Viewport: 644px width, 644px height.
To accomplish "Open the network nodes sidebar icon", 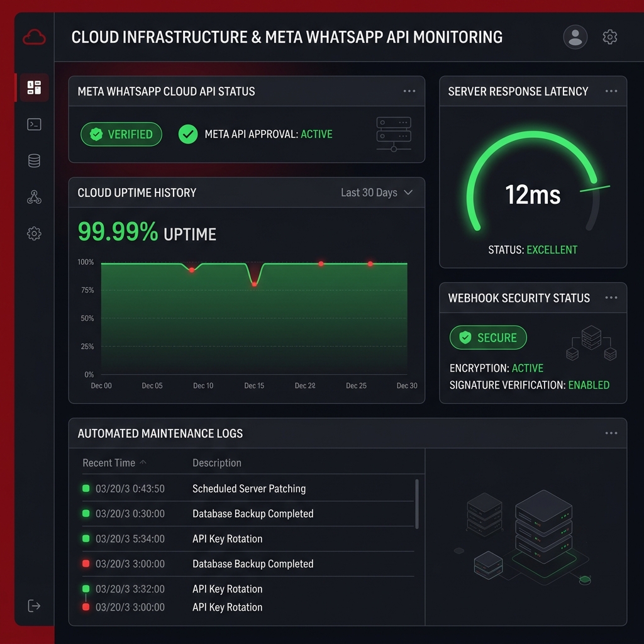I will click(34, 197).
